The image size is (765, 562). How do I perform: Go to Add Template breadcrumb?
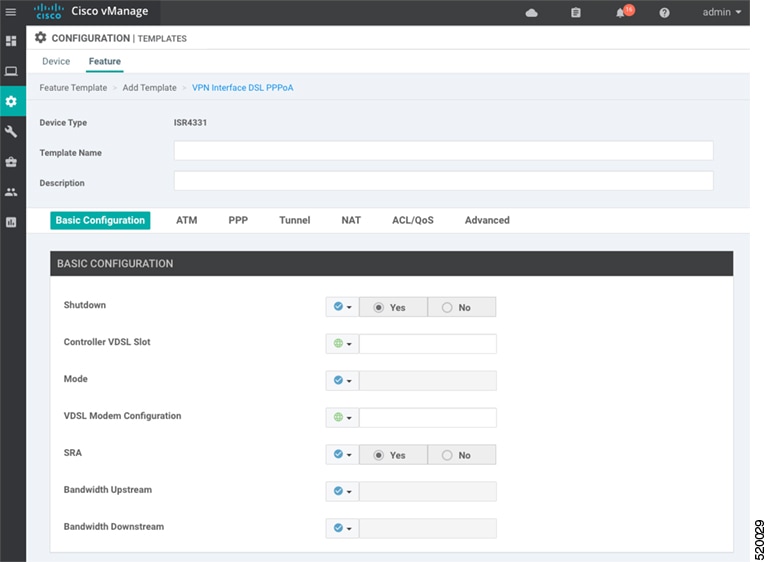point(149,88)
